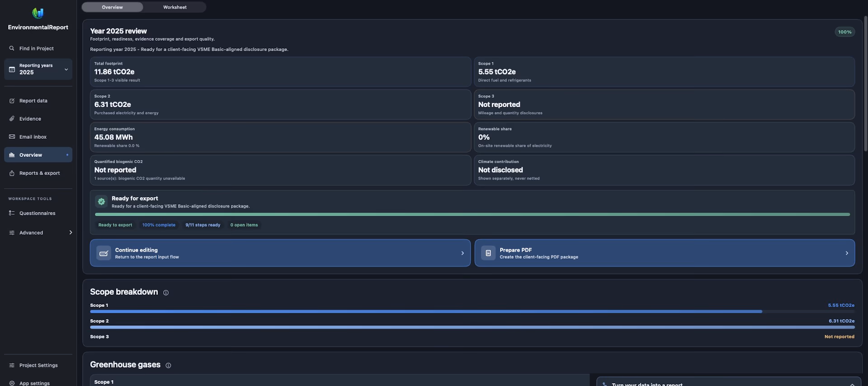
Task: Click the green Ready for export checkmark icon
Action: point(102,202)
